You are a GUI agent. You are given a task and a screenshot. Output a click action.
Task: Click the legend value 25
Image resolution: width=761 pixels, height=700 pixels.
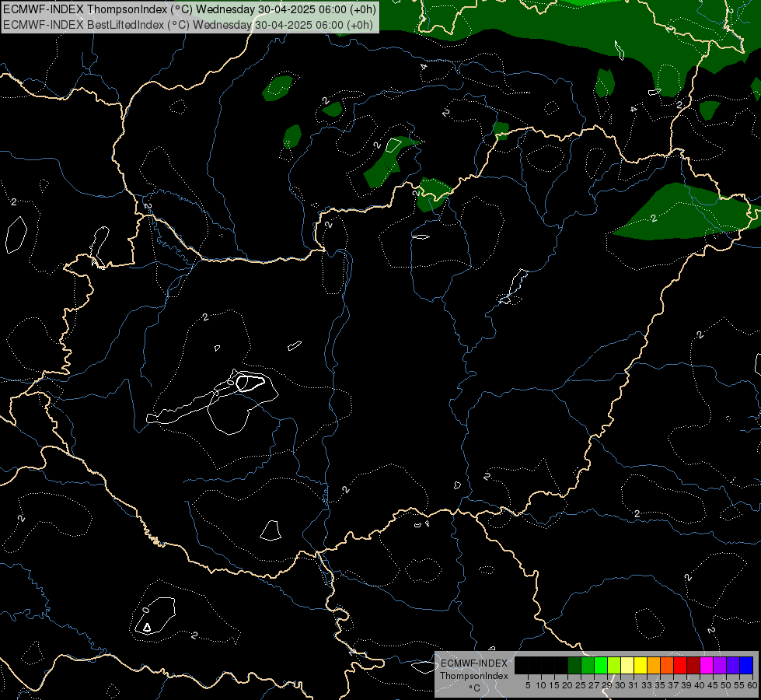click(x=581, y=685)
